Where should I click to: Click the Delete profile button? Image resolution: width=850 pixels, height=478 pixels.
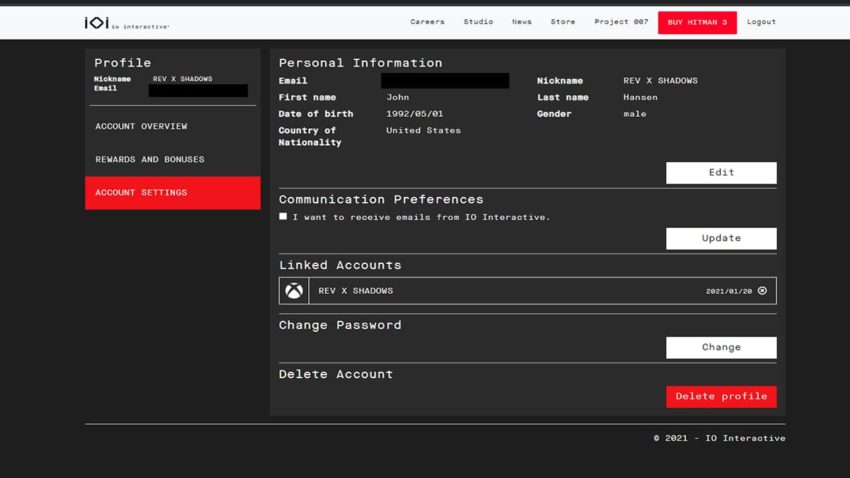721,397
